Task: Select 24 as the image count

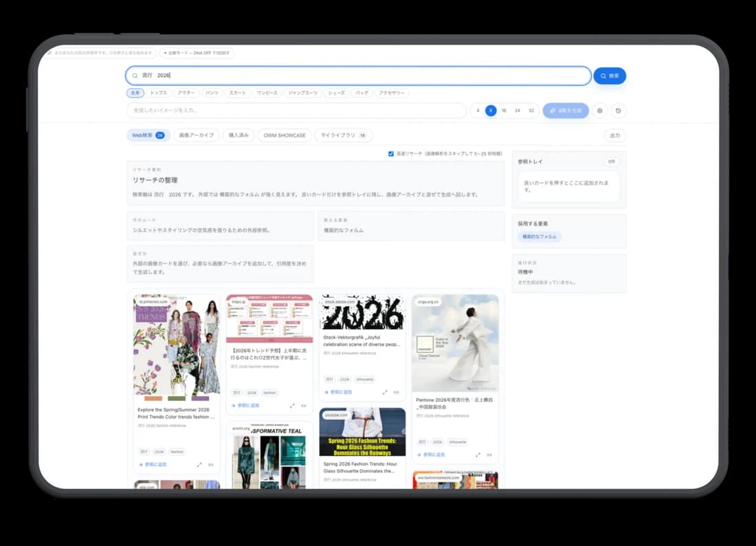Action: [518, 111]
